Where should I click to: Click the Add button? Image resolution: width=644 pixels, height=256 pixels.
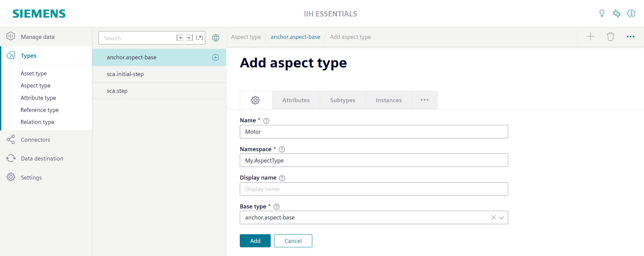(255, 241)
